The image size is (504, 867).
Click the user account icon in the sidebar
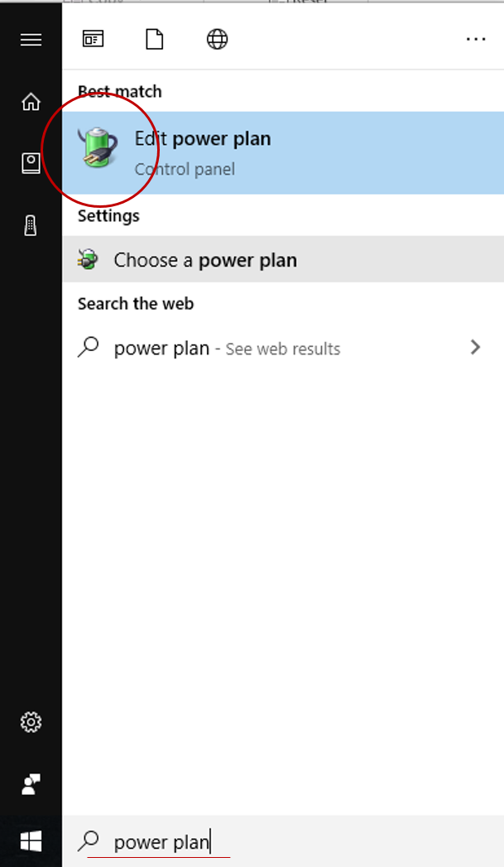pos(31,783)
